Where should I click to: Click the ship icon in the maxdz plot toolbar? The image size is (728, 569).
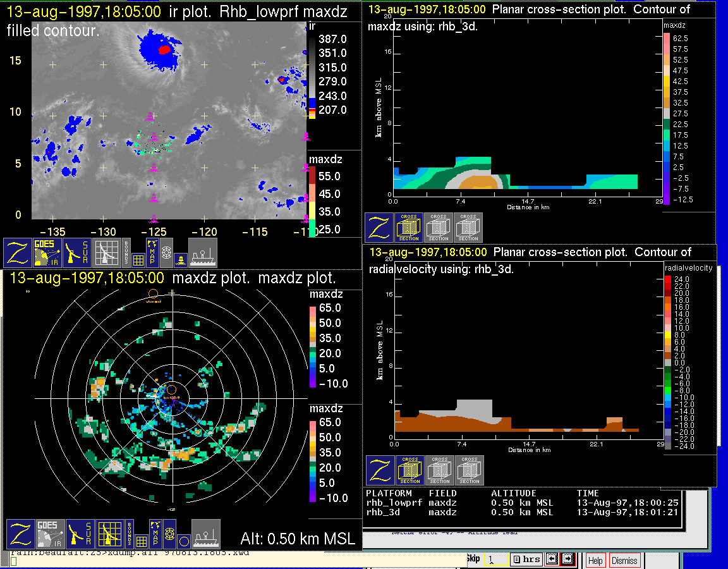[205, 534]
